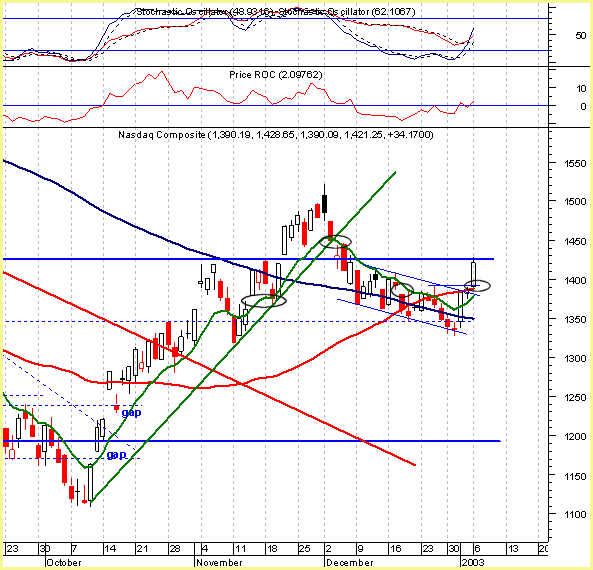The width and height of the screenshot is (593, 570).
Task: Click date label 2 above December
Action: coord(329,548)
